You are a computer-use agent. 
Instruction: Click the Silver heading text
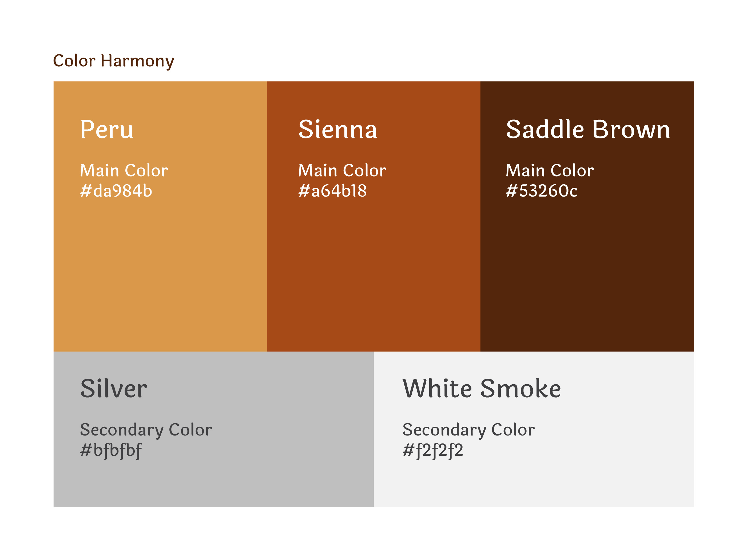pyautogui.click(x=113, y=388)
